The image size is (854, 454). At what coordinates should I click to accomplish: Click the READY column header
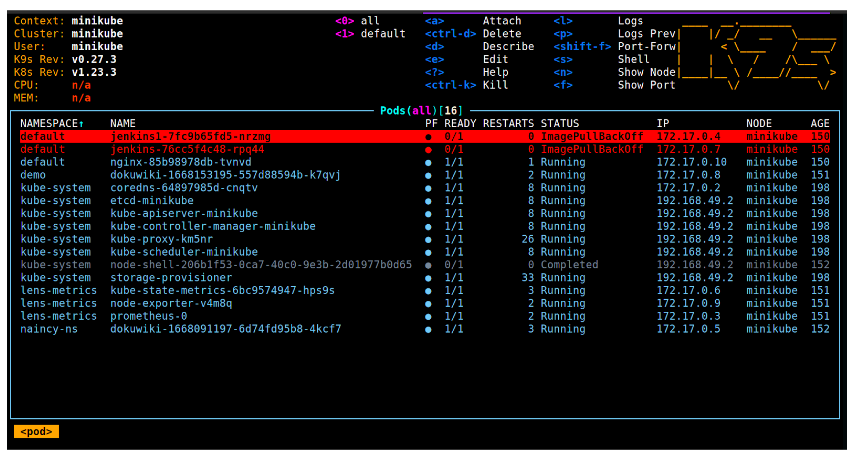coord(460,124)
